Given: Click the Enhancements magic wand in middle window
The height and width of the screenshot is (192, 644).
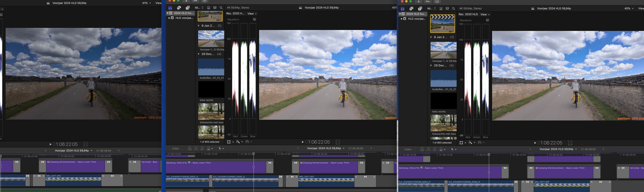Looking at the screenshot, I should click(238, 142).
